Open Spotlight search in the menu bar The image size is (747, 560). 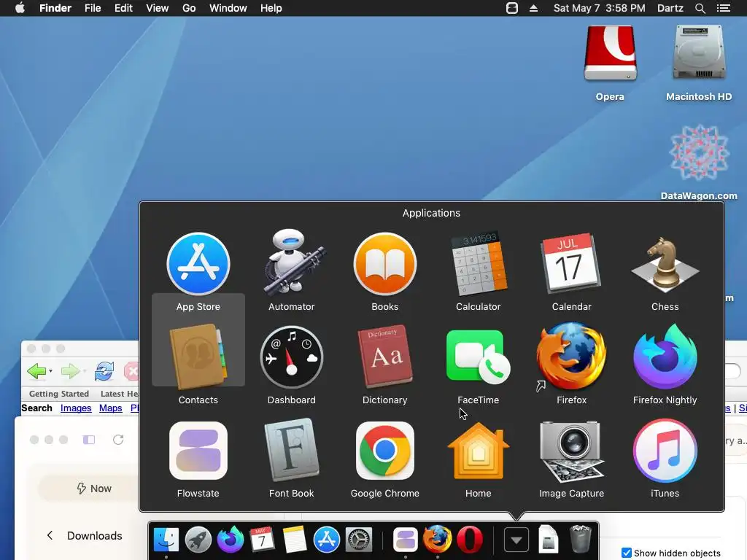(x=700, y=8)
